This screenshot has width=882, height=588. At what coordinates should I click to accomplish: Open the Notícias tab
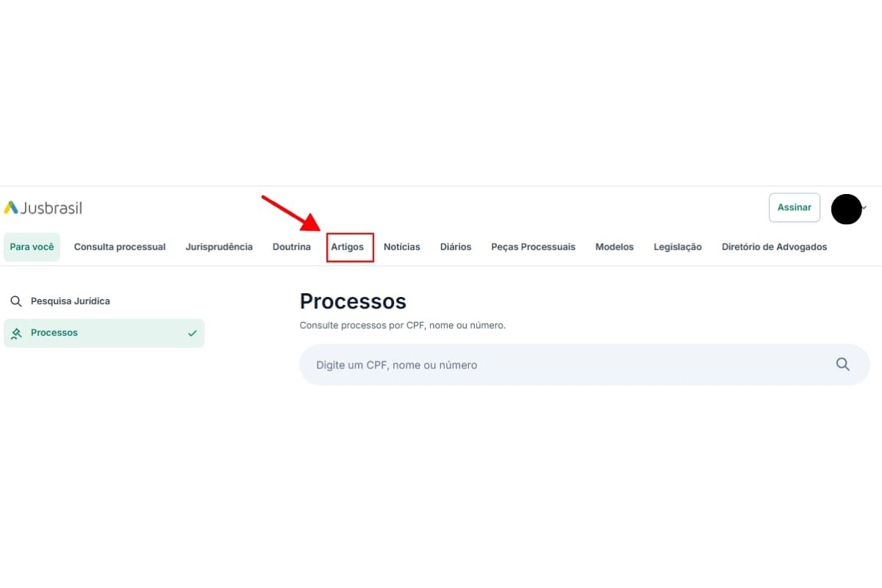point(402,247)
